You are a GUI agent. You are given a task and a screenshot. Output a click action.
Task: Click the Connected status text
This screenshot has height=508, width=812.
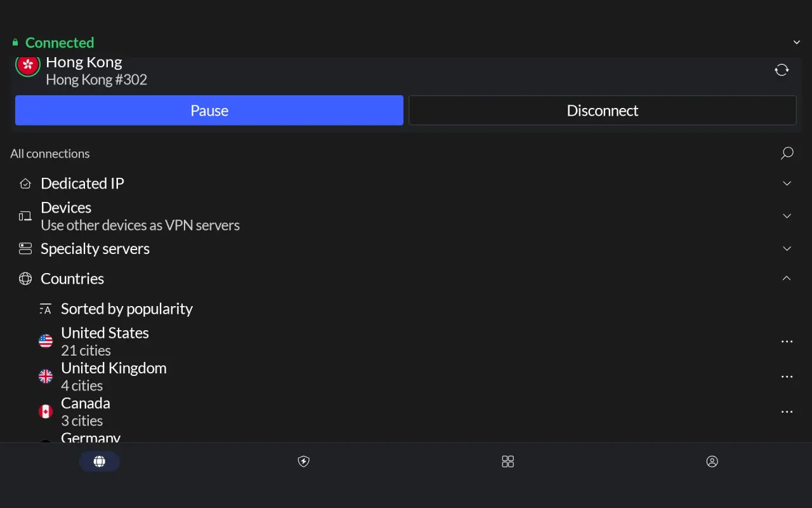60,43
